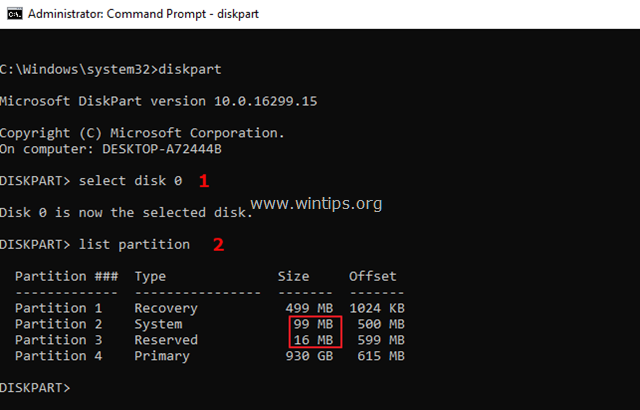Click the 'select disk 0' command line

[91, 181]
